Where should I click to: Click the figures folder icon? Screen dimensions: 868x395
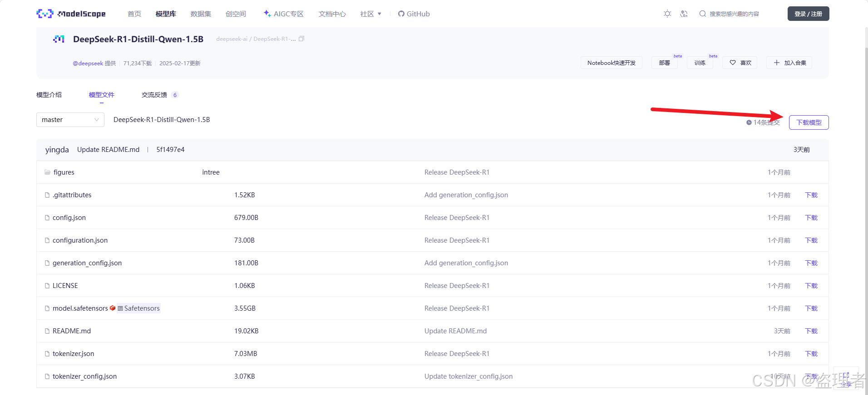tap(47, 172)
